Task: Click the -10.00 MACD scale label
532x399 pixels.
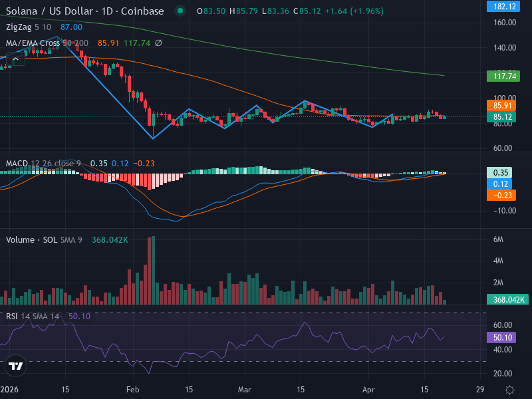Action: pos(504,211)
